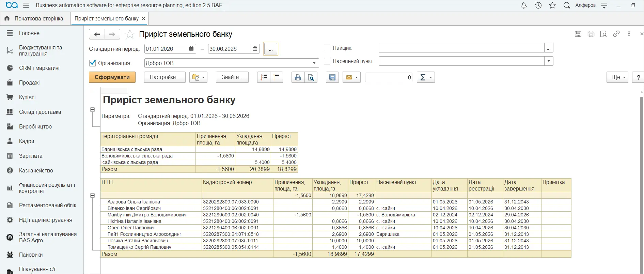
Task: Click the numeric sum field showing 0
Action: (x=389, y=77)
